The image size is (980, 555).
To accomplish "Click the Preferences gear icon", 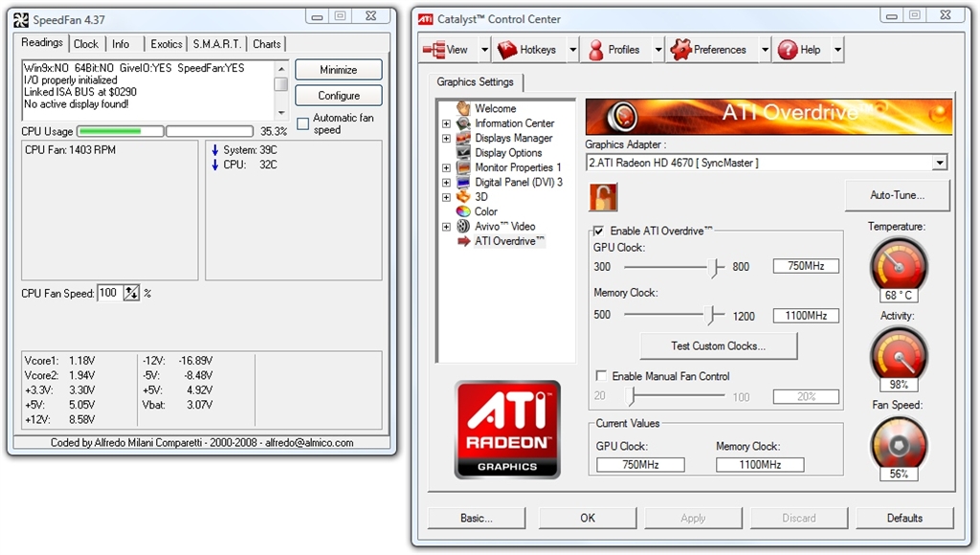I will [x=680, y=50].
